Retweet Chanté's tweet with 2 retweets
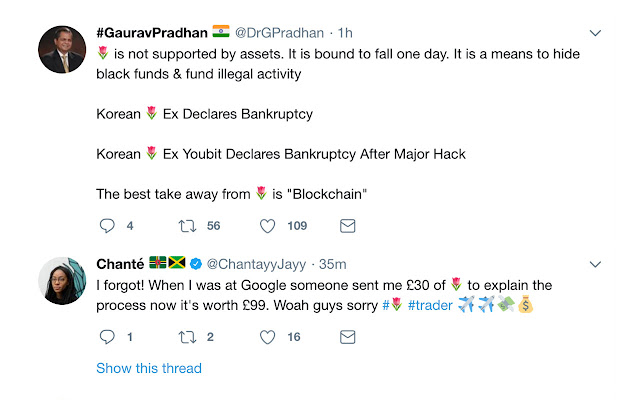 click(187, 337)
